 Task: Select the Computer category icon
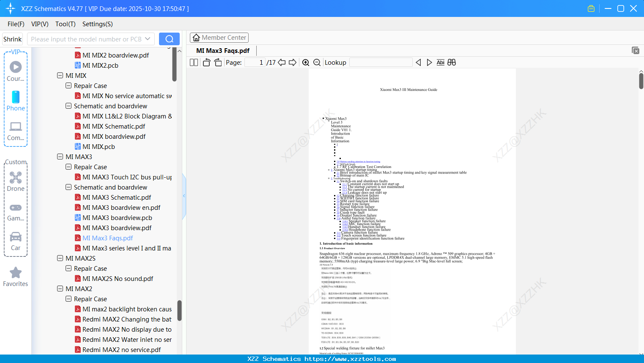16,131
